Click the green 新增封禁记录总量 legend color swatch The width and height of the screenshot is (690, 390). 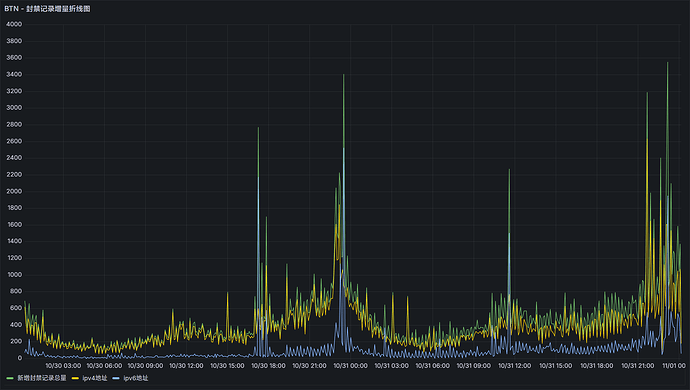click(10, 378)
